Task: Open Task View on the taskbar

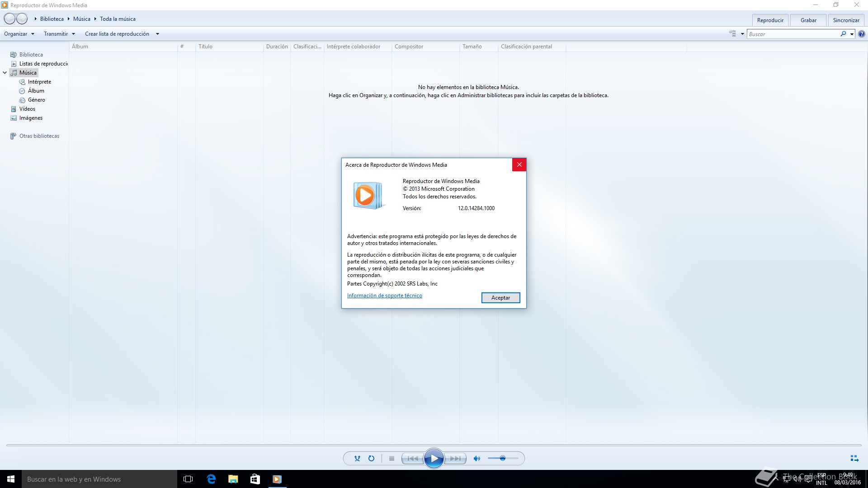Action: tap(188, 479)
